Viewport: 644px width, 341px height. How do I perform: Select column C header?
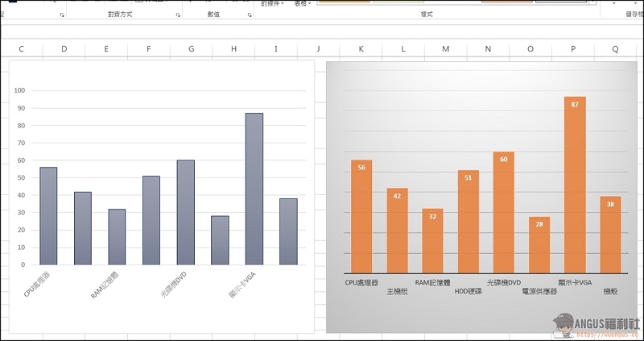(x=21, y=49)
